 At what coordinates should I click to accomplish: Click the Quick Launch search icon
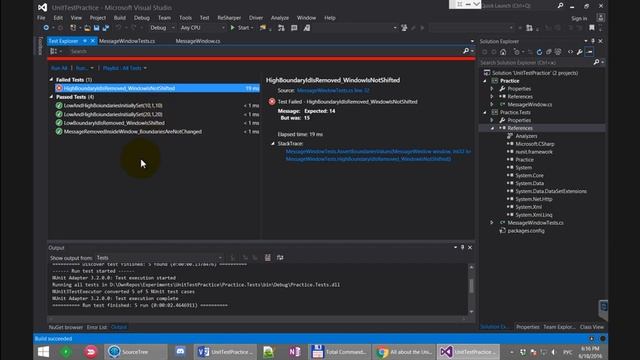tap(560, 6)
